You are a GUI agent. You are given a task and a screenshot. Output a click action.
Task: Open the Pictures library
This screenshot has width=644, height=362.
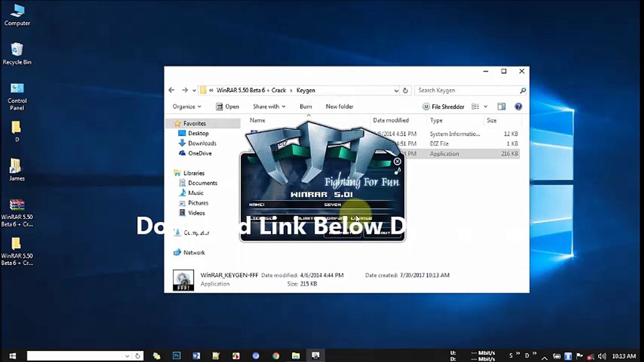pyautogui.click(x=194, y=203)
